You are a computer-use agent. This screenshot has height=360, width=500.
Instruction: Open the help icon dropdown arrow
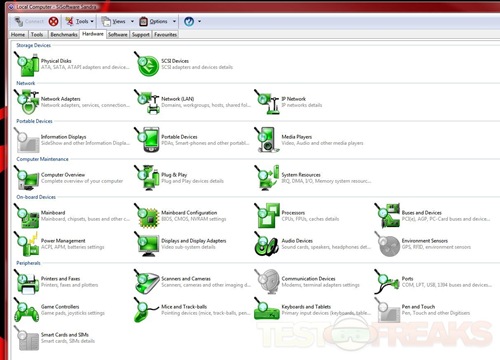pos(199,22)
